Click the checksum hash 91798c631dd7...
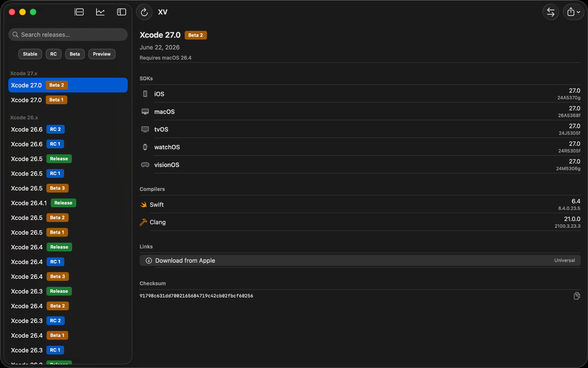The image size is (588, 368). [x=196, y=296]
